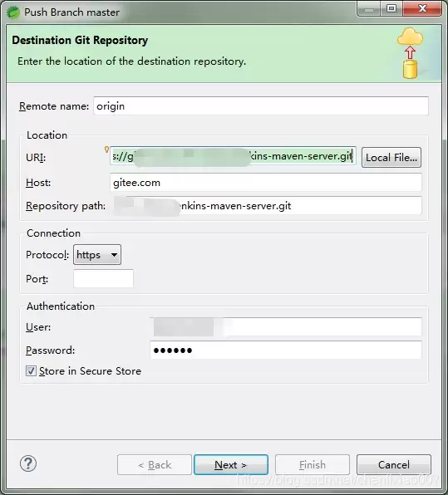
Task: Click the Host field showing gitee.com
Action: (266, 183)
